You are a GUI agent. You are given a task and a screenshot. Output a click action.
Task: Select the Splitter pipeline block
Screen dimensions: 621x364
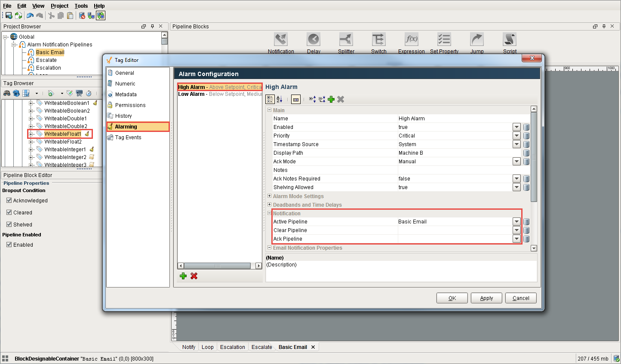(346, 40)
